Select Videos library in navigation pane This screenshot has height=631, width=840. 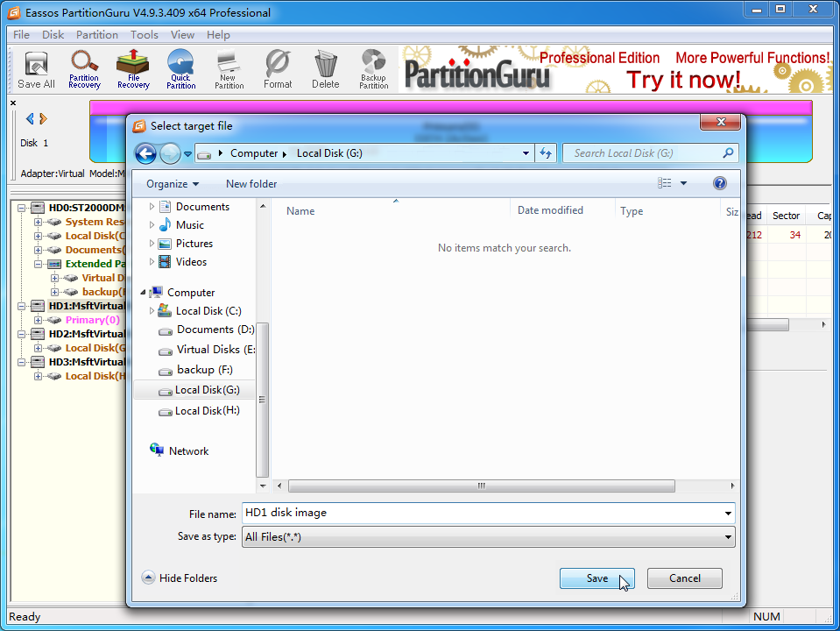tap(191, 262)
